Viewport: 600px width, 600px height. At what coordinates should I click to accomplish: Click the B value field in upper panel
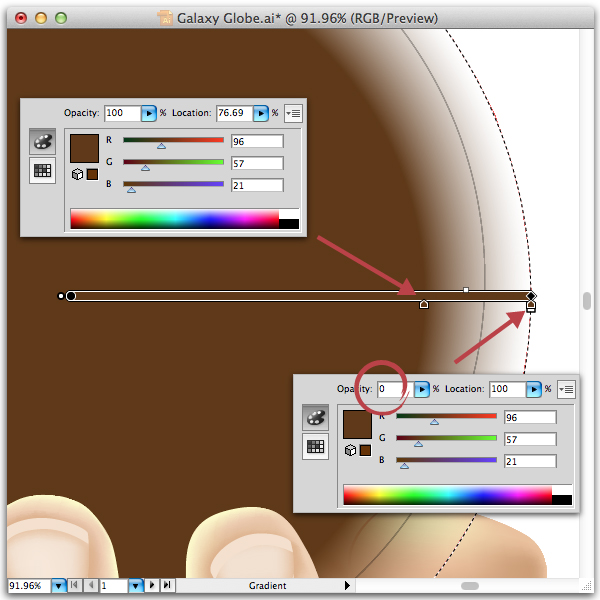tap(257, 185)
